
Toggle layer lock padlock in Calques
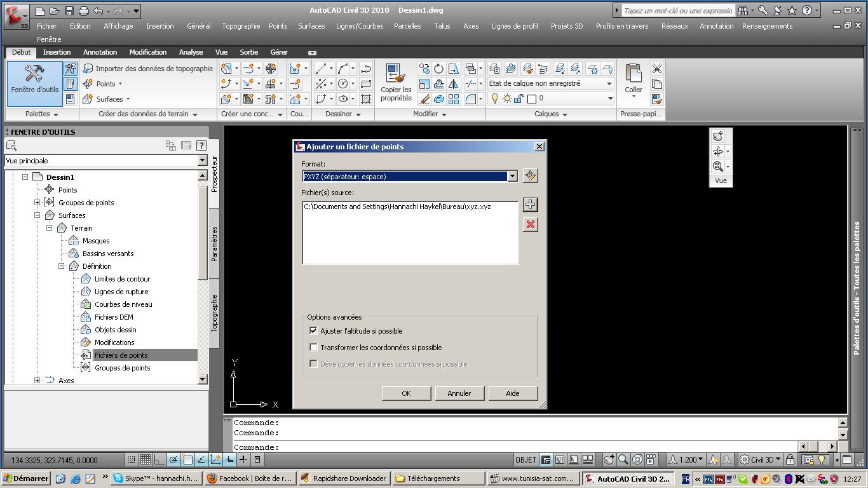pos(519,98)
